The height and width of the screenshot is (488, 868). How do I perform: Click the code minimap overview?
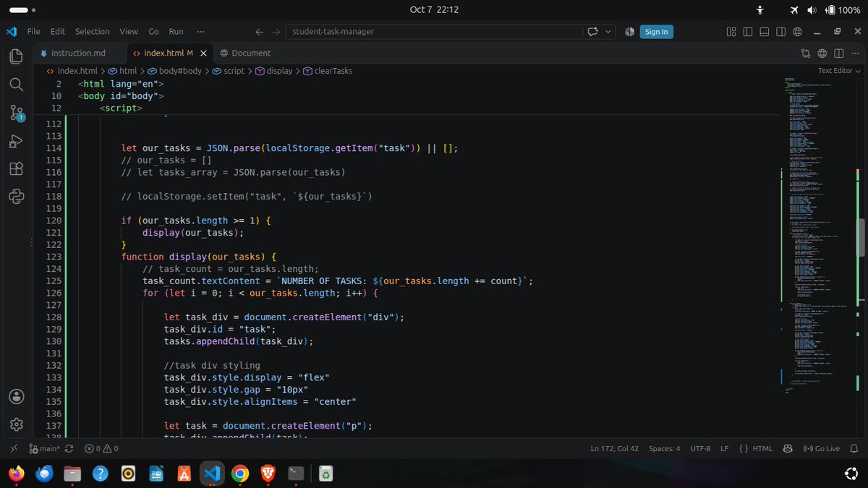[817, 235]
